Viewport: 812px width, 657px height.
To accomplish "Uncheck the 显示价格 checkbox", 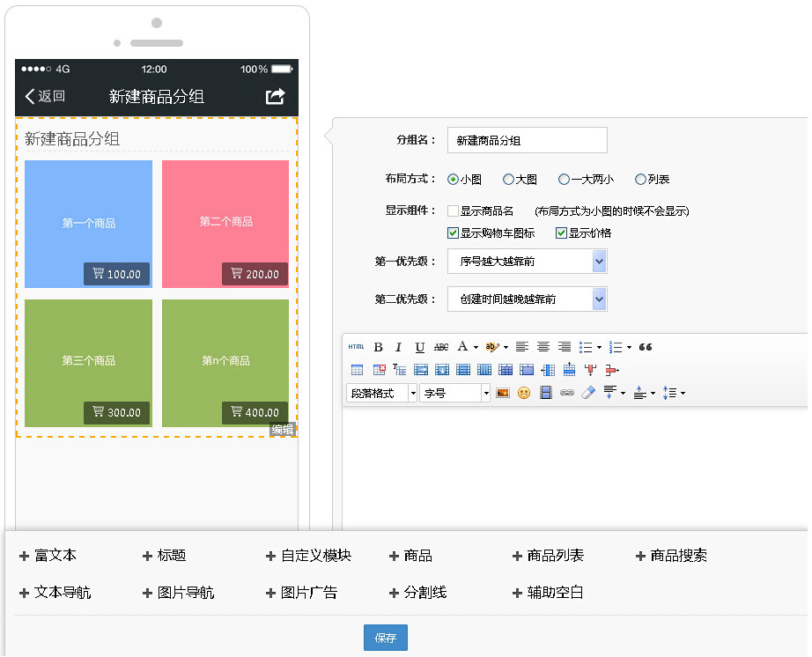I will (561, 233).
